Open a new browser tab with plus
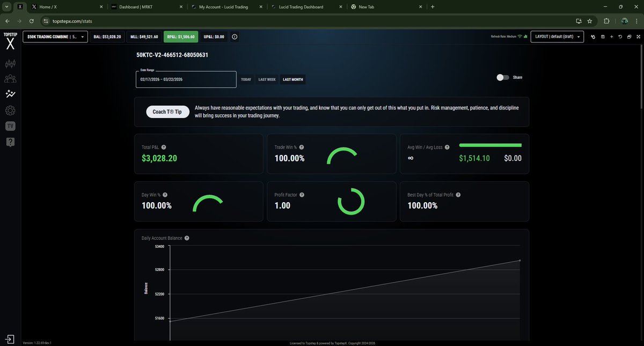Viewport: 644px width, 346px height. (433, 7)
